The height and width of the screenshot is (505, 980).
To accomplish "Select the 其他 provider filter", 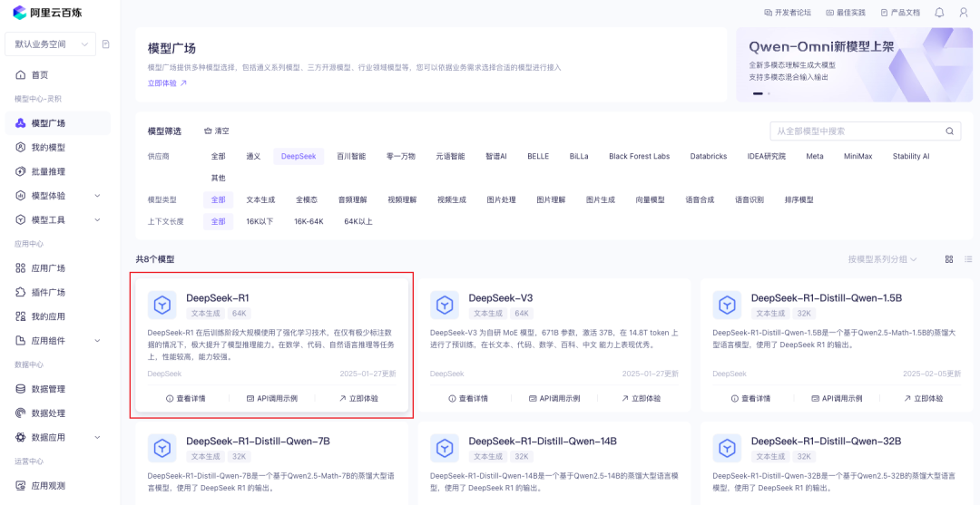I will 218,178.
